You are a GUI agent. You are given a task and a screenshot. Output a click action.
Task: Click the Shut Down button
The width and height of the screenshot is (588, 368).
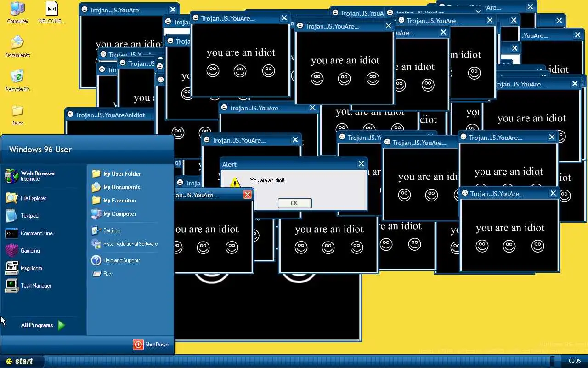(x=151, y=345)
